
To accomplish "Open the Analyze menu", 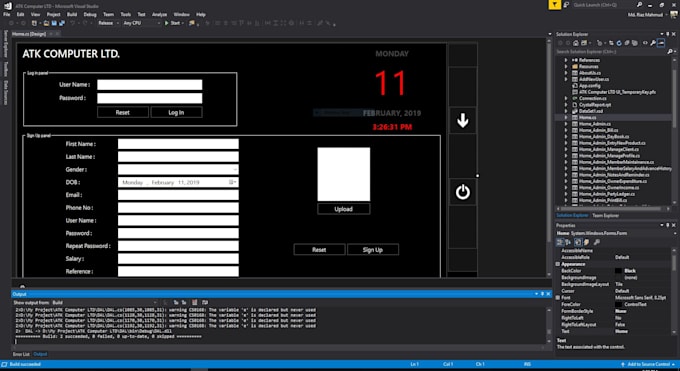I will pyautogui.click(x=160, y=14).
